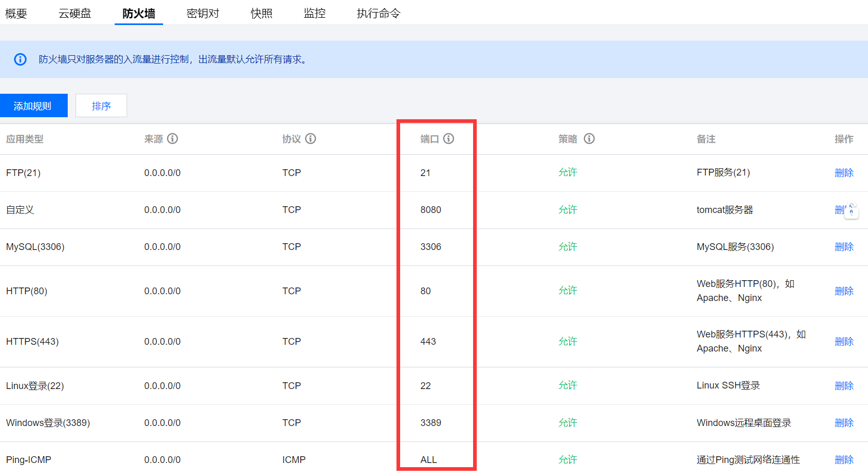Delete the FTP(21) rule
The height and width of the screenshot is (476, 868).
(x=844, y=173)
